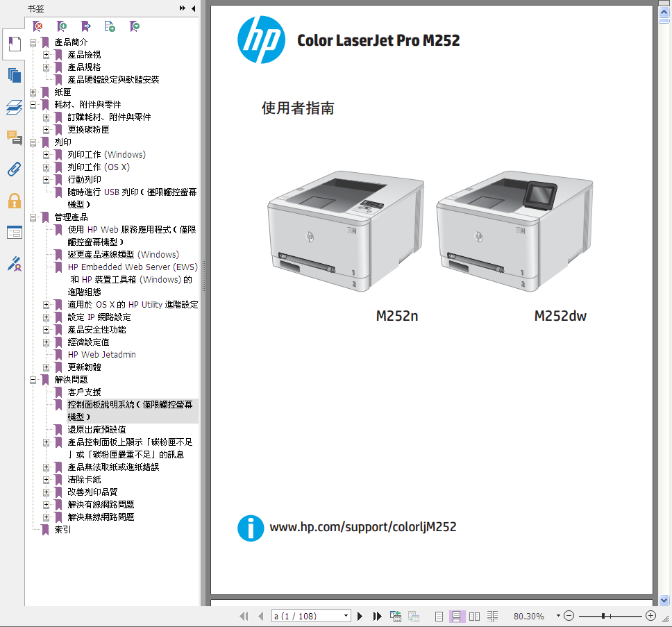The width and height of the screenshot is (672, 627).
Task: Open the Bookmarks panel in the sidebar
Action: 14,44
